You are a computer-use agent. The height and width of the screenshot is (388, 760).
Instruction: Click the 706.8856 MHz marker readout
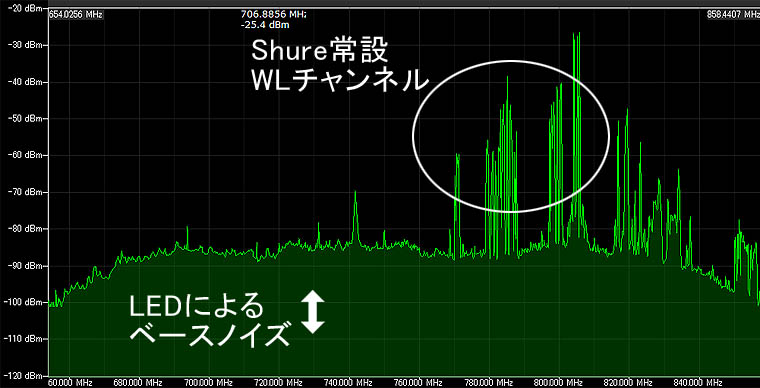point(273,15)
